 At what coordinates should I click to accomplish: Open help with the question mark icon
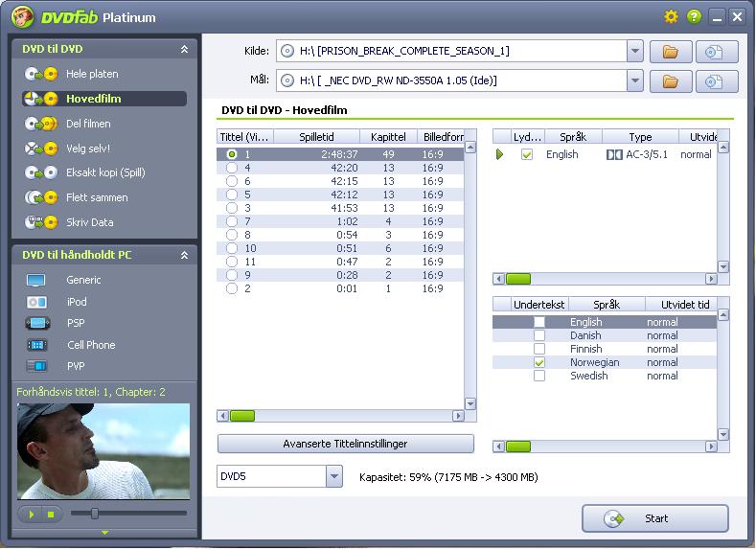click(694, 17)
